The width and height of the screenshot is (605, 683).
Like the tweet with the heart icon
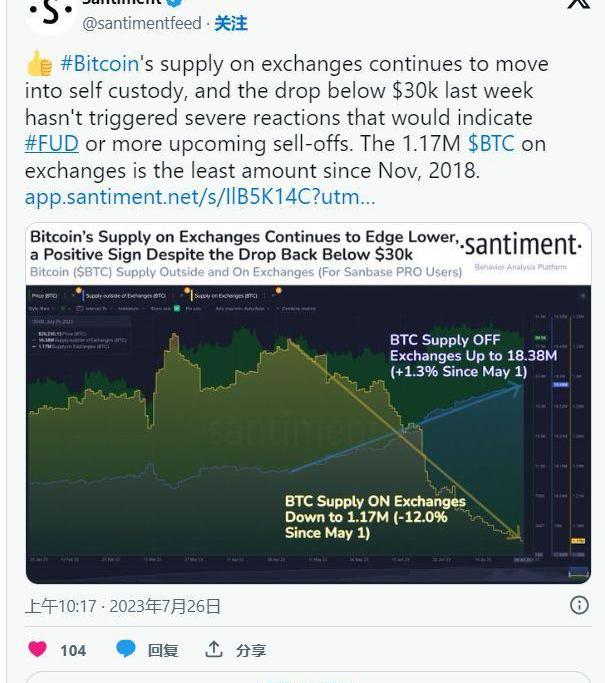[x=37, y=649]
